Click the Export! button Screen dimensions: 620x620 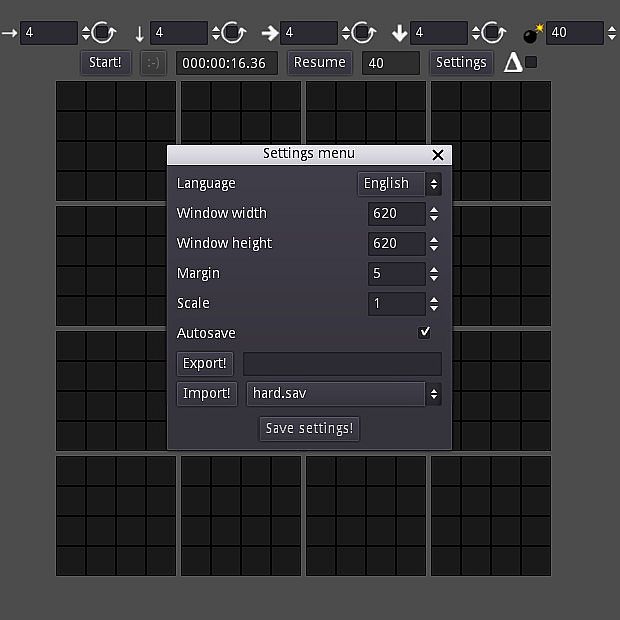205,363
